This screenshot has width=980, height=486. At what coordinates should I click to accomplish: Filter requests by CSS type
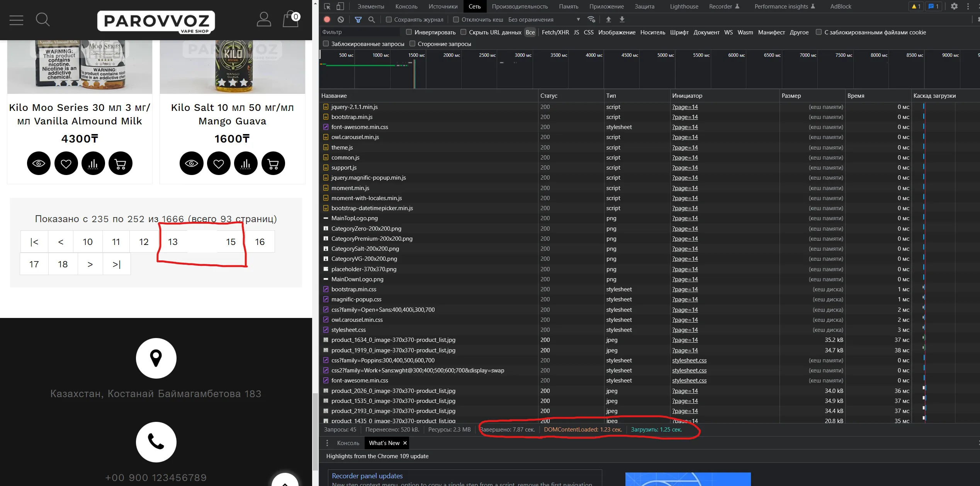click(588, 32)
